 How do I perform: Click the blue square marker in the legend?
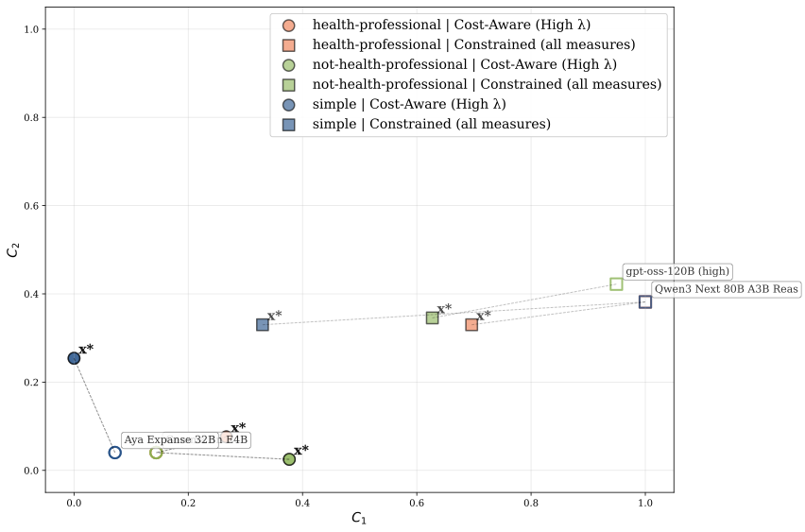(x=289, y=125)
